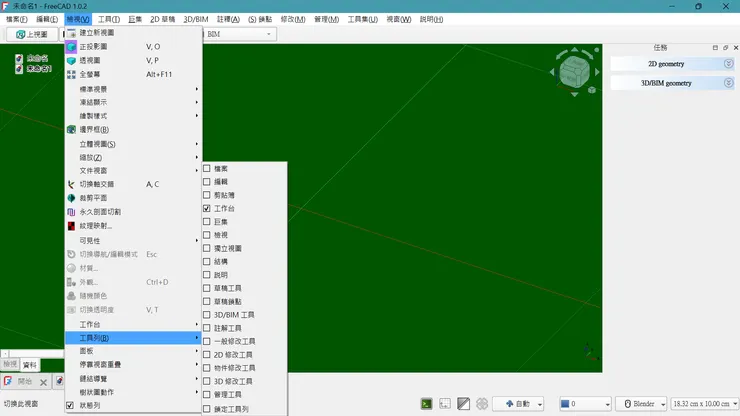Screen dimensions: 740x416
Task: Check the 3D/BIM 工具 toolbar checkbox
Action: (207, 314)
